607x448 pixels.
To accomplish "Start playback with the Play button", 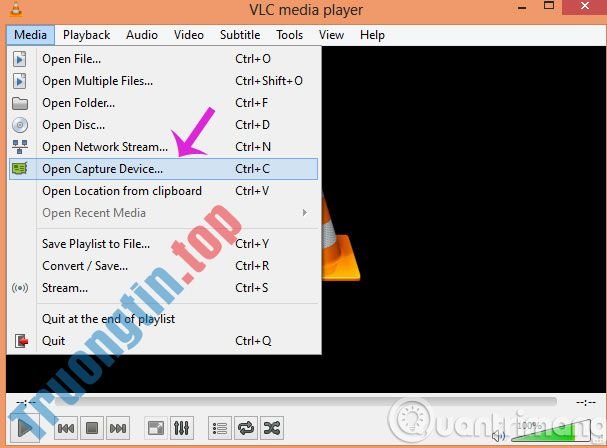I will pos(24,428).
